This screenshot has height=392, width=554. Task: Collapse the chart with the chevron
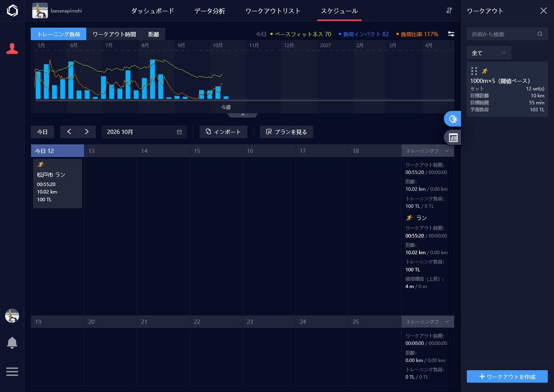(x=243, y=115)
